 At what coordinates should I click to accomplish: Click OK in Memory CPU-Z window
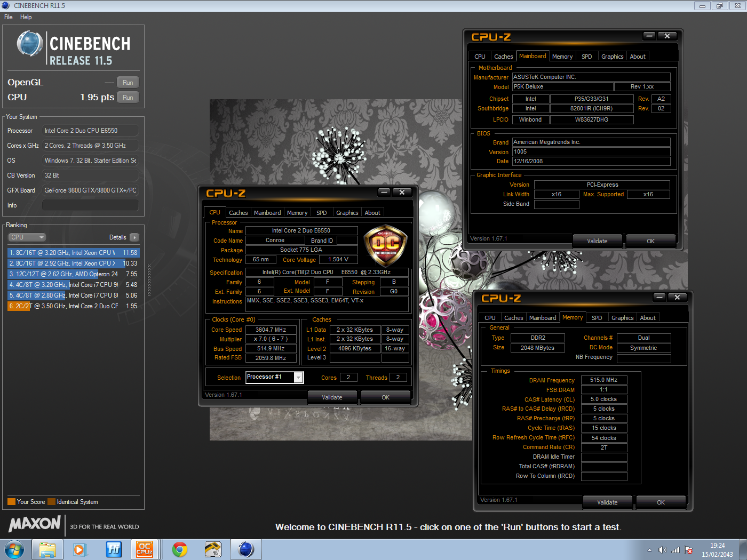(661, 502)
